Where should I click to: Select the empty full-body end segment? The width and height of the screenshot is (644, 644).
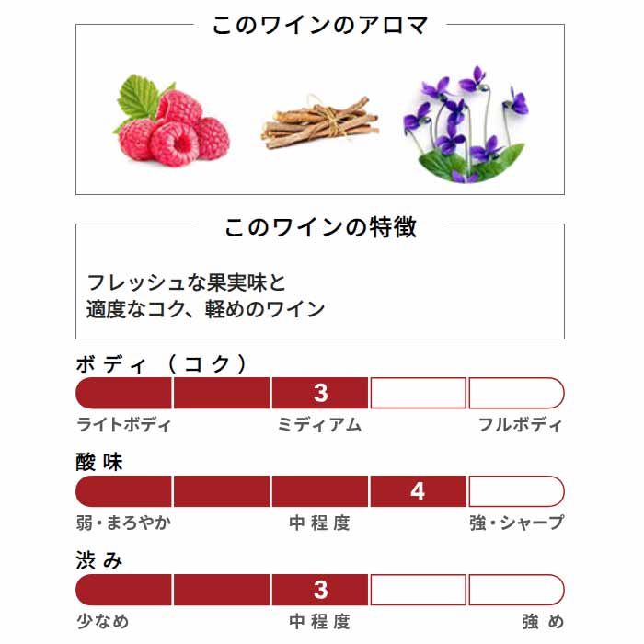pos(517,393)
